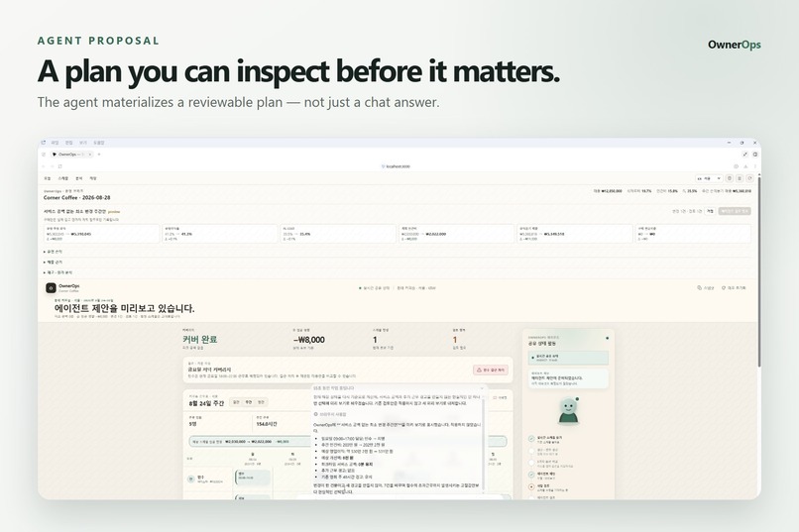Click the -₩8,000 summary value
The width and height of the screenshot is (799, 532).
[309, 340]
